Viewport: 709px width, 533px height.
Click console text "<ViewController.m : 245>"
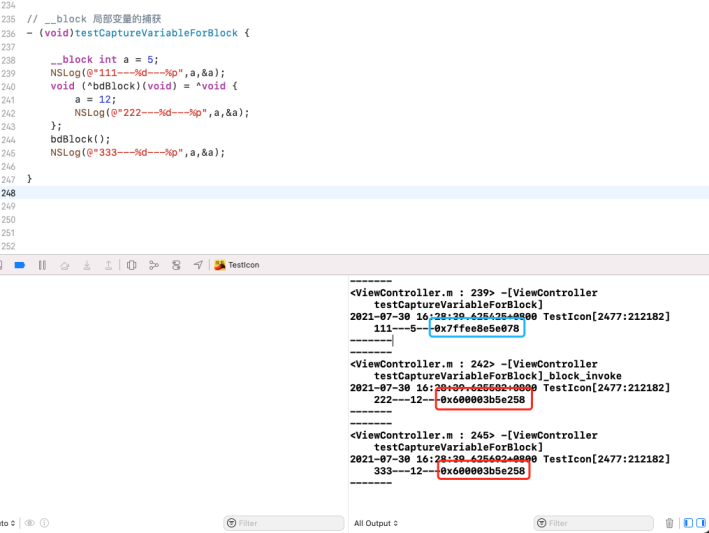422,436
